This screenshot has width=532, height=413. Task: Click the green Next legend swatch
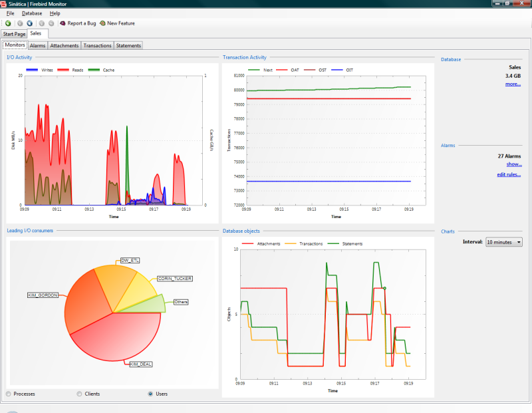pos(254,70)
